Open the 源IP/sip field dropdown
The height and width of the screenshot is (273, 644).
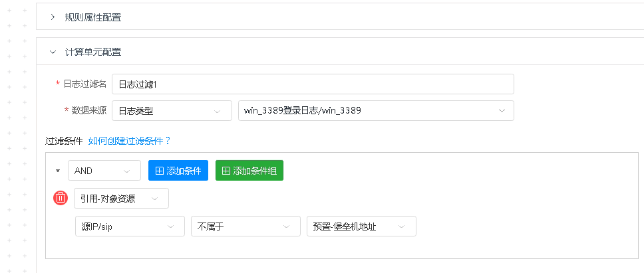[x=130, y=227]
